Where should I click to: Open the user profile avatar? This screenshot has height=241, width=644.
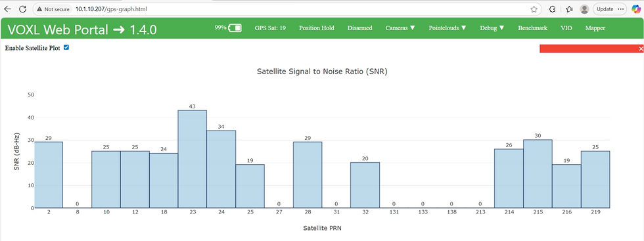(x=584, y=9)
